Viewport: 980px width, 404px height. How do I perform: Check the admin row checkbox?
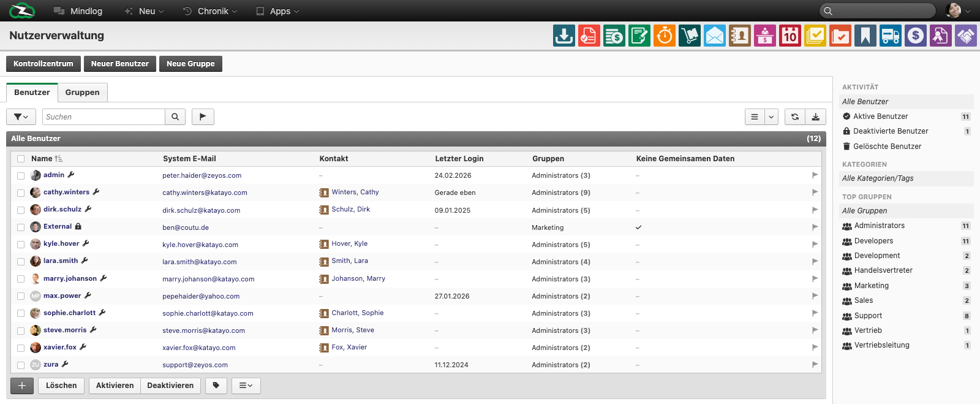(21, 176)
